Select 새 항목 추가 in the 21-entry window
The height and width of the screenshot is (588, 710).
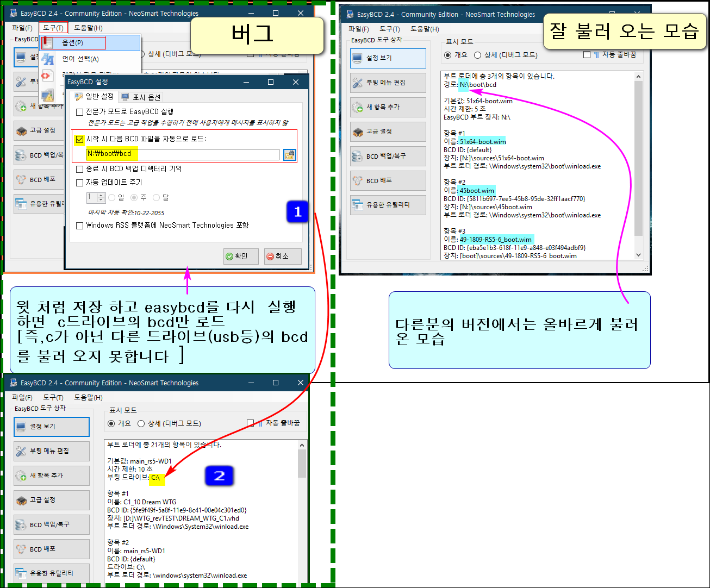(52, 476)
